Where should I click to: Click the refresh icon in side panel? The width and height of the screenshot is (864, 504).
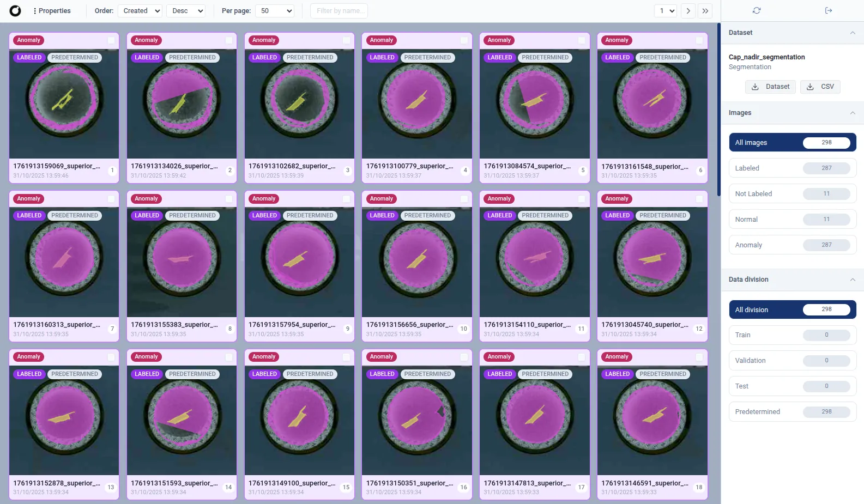[x=757, y=10]
